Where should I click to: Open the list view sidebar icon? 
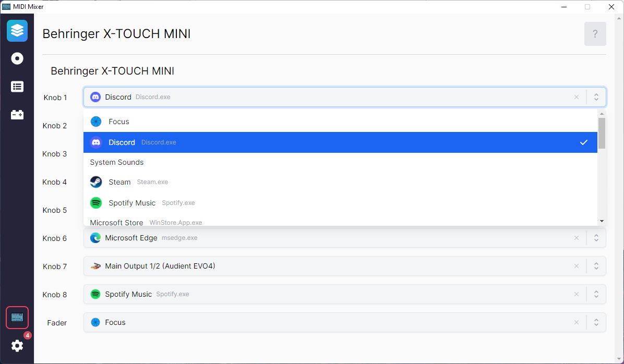tap(17, 87)
